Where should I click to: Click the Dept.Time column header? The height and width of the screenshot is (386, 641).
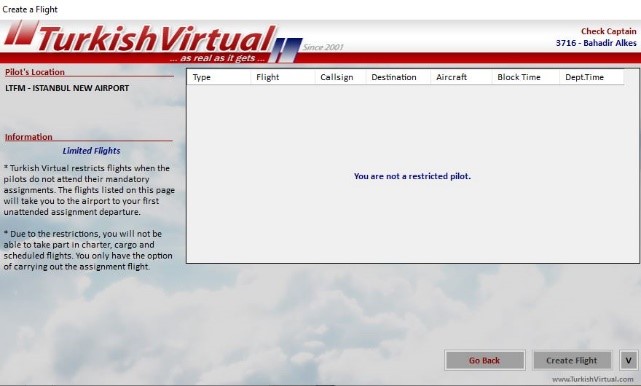[592, 77]
